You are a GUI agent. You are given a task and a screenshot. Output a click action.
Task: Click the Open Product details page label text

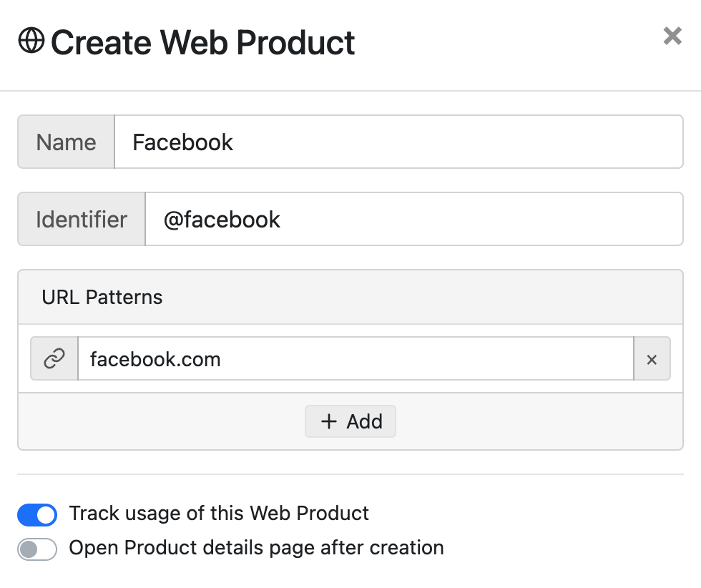point(256,548)
